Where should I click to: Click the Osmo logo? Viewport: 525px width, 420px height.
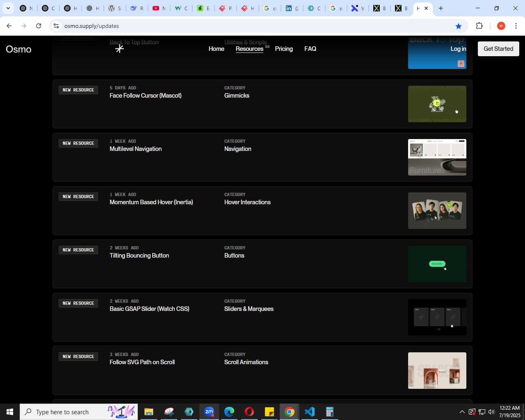click(x=18, y=49)
